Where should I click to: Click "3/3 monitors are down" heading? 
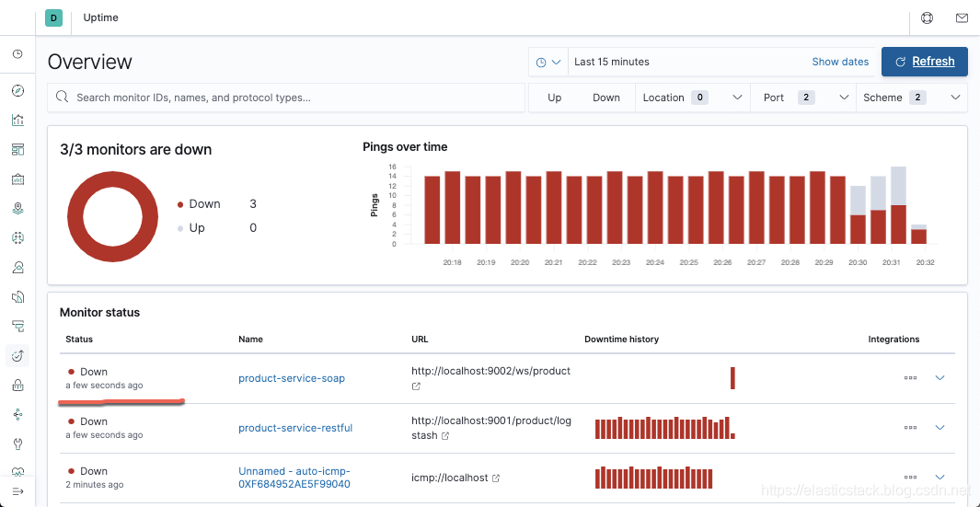coord(135,149)
